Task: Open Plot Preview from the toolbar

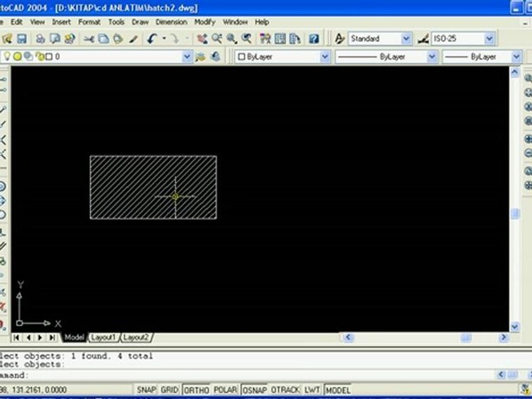Action: click(x=55, y=39)
